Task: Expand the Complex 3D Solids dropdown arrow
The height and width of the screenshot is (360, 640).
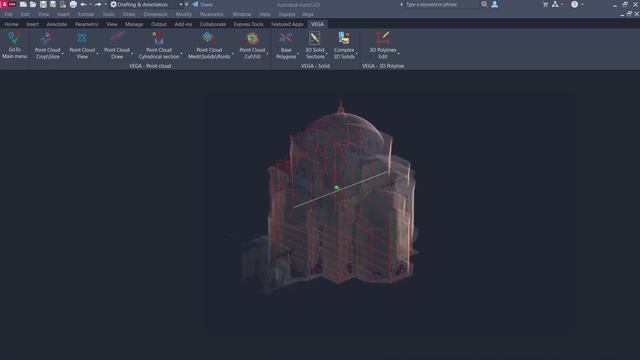Action: pos(356,53)
